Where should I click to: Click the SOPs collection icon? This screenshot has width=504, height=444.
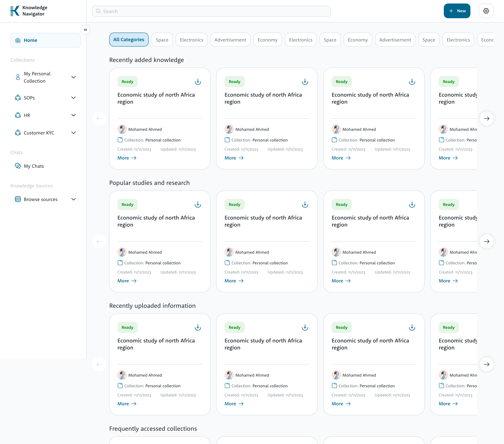[x=17, y=98]
